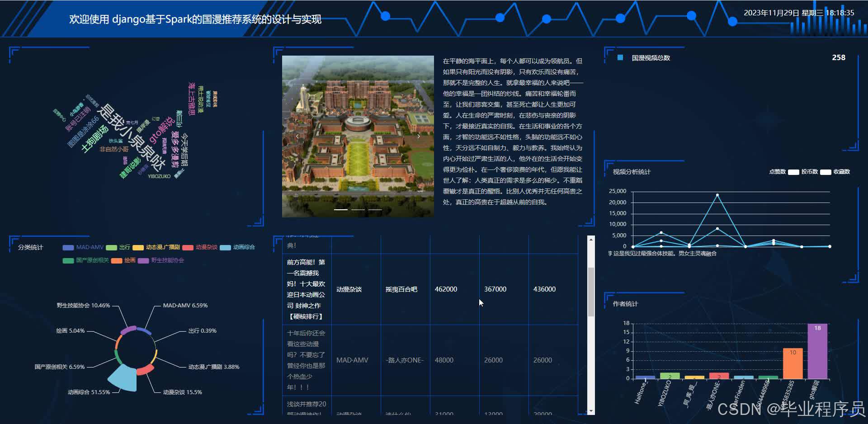Click the 国产原创相关 6.59% pie label
The image size is (868, 424).
pos(60,367)
